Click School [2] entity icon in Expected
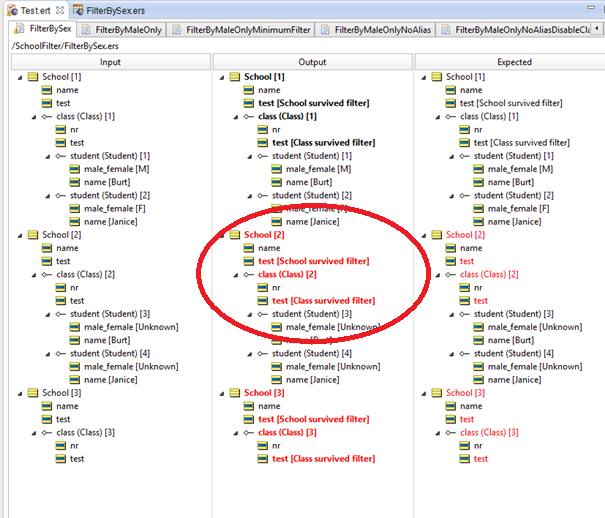The image size is (605, 518). pyautogui.click(x=436, y=235)
